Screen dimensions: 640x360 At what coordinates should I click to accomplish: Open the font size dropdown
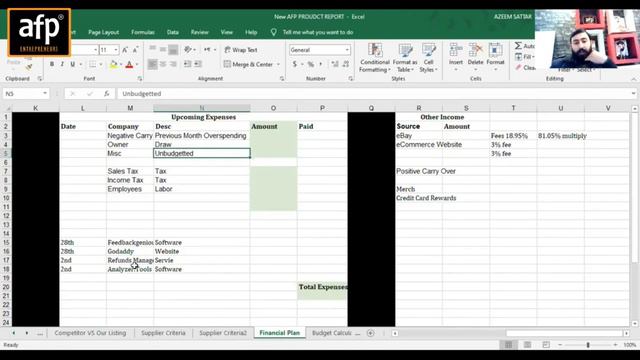coord(116,50)
